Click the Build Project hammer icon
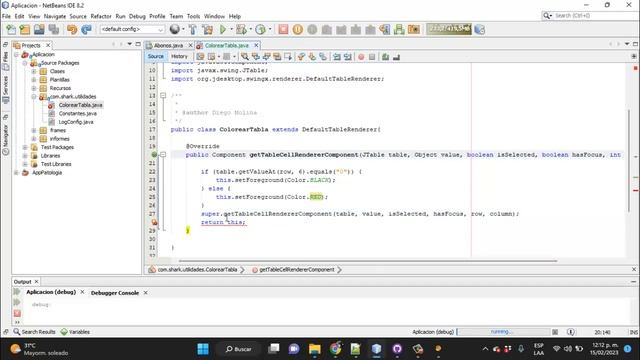 pyautogui.click(x=193, y=29)
